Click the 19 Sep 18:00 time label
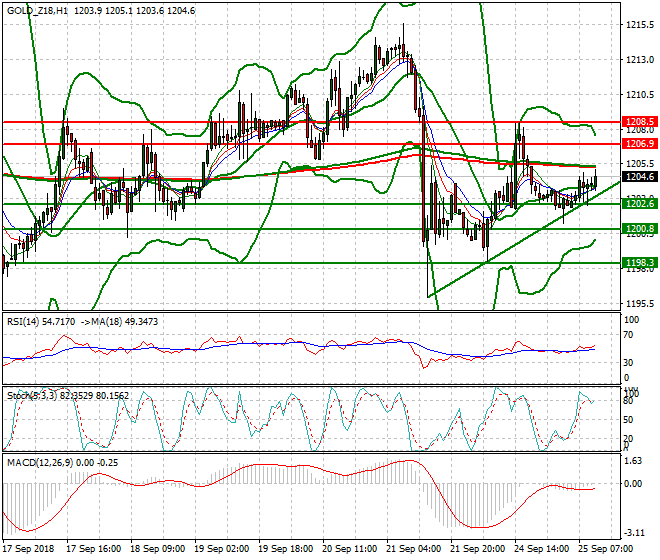Viewport: 660px width, 560px height. pyautogui.click(x=285, y=549)
